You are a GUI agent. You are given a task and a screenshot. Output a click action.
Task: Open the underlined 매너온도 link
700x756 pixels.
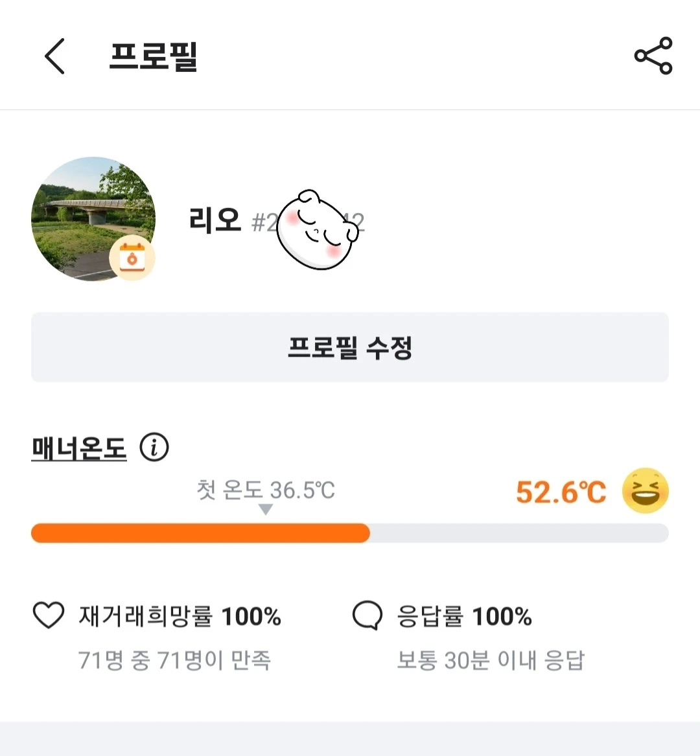click(79, 448)
